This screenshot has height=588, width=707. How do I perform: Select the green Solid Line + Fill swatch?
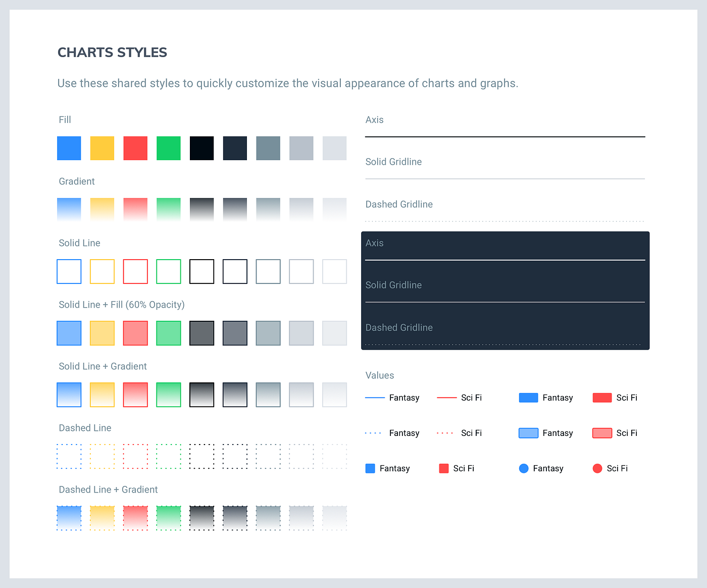click(169, 333)
